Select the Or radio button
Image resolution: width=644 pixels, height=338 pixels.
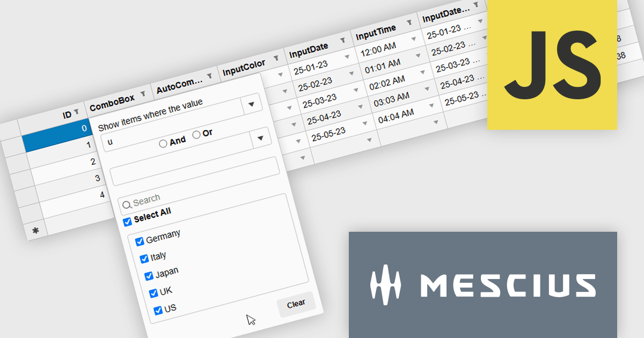(x=196, y=135)
